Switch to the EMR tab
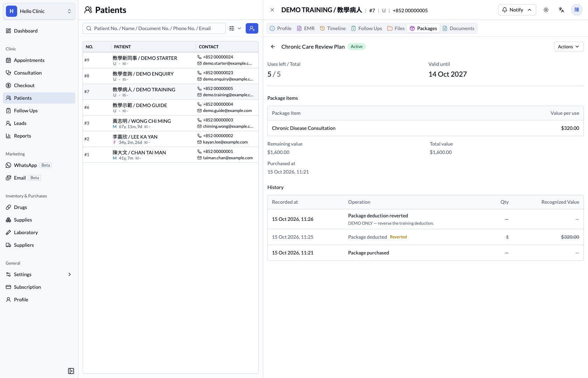 click(x=306, y=28)
